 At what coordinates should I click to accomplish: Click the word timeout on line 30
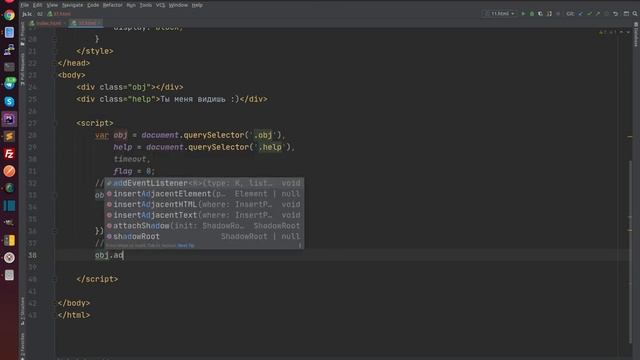coord(130,160)
